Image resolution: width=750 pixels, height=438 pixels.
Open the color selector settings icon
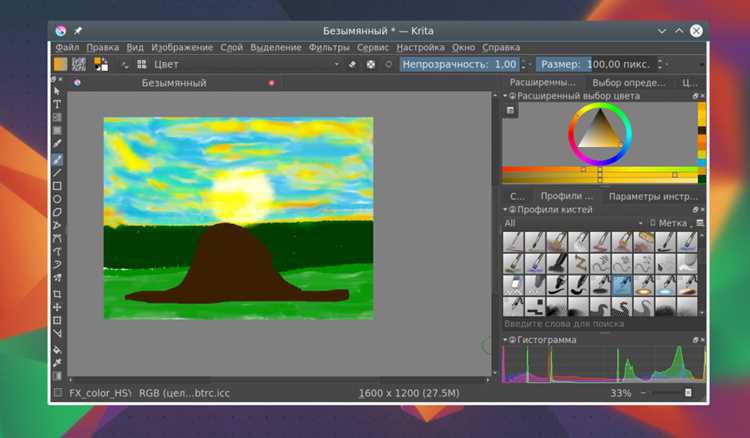tap(510, 110)
